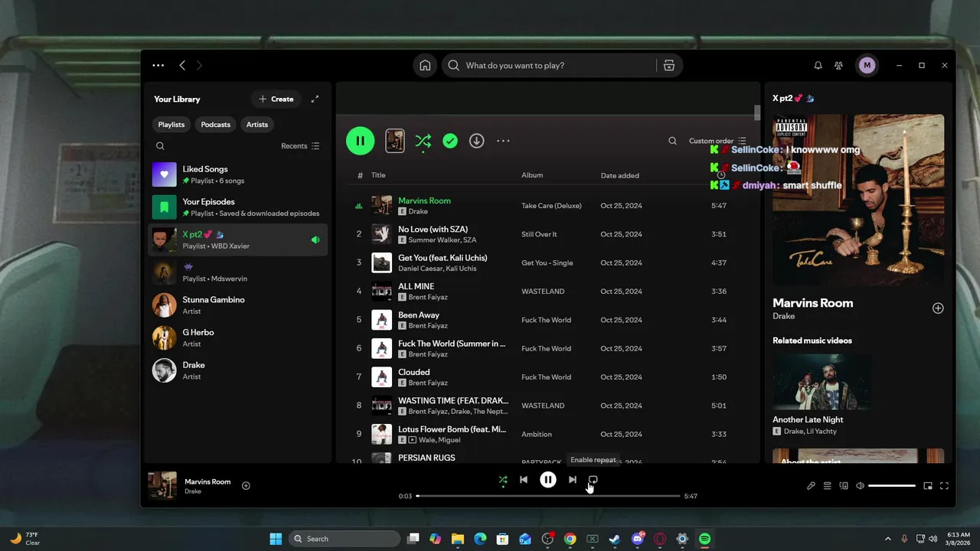Pause using the large green button
Image resolution: width=980 pixels, height=551 pixels.
click(360, 141)
